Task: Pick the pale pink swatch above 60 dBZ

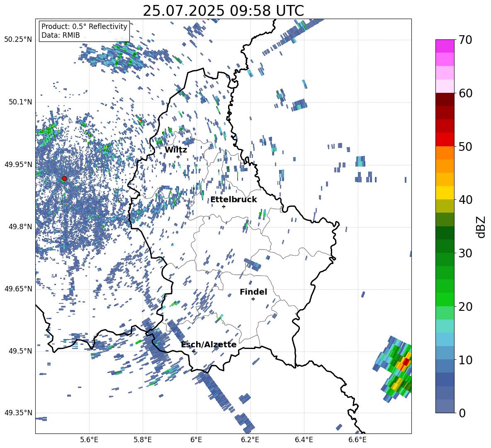Action: (445, 86)
